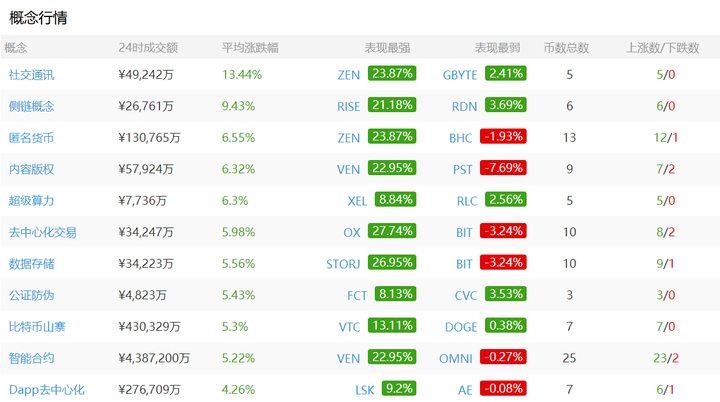Screen dimensions: 720x402
Task: Click the ¥430,329万 volume value
Action: point(149,327)
